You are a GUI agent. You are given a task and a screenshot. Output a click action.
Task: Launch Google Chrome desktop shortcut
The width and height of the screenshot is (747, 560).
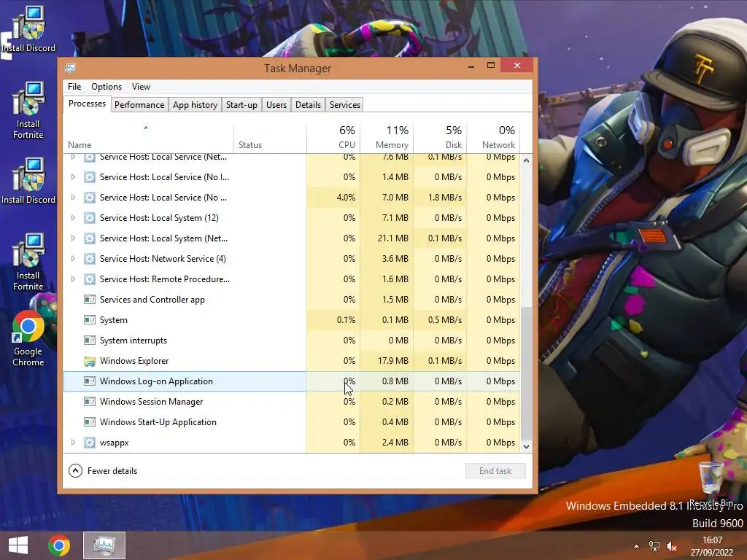click(28, 338)
